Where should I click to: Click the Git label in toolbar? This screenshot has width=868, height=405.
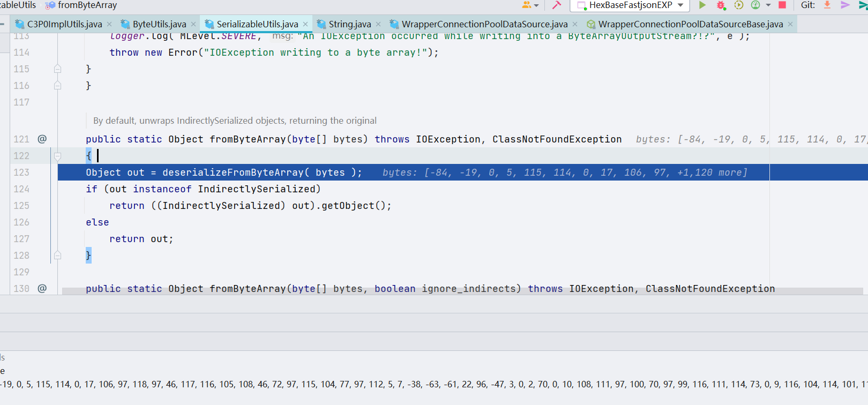pyautogui.click(x=808, y=5)
